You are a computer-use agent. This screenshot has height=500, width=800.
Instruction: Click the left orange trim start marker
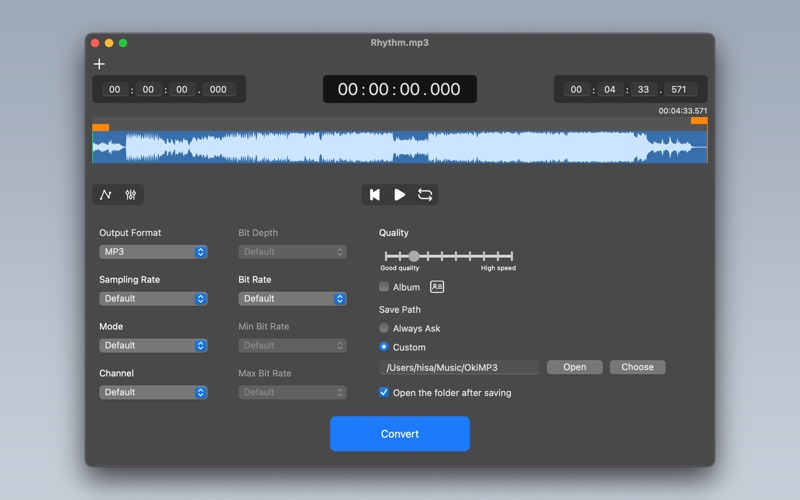100,127
